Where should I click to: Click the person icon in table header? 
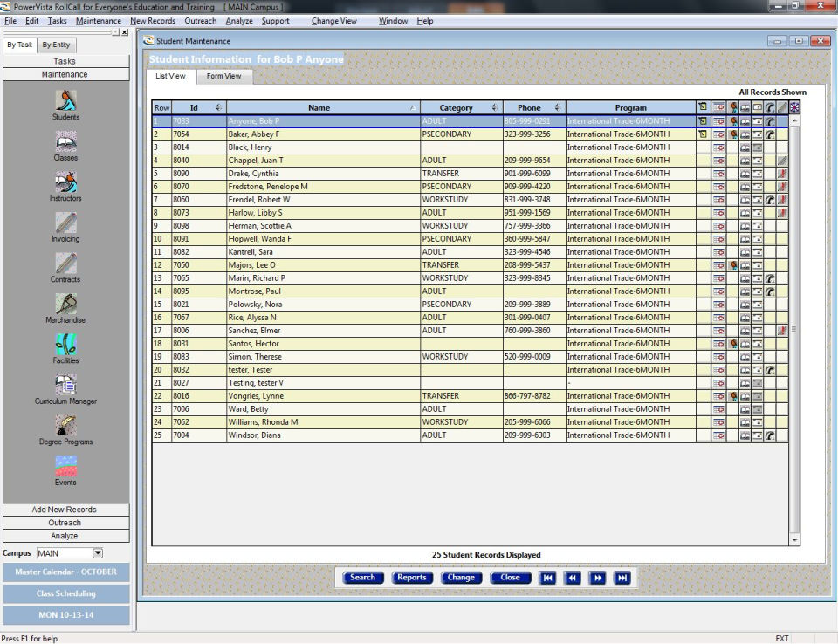733,107
